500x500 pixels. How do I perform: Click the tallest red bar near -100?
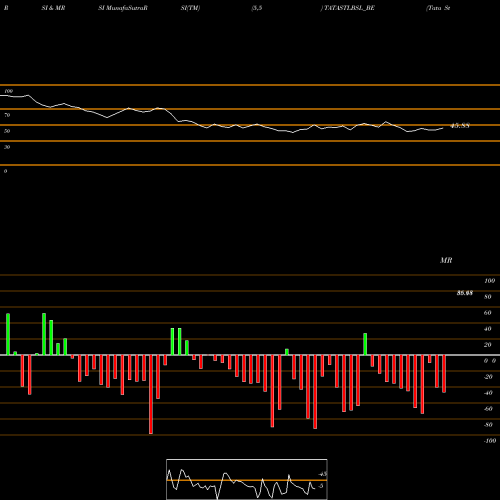pyautogui.click(x=151, y=394)
